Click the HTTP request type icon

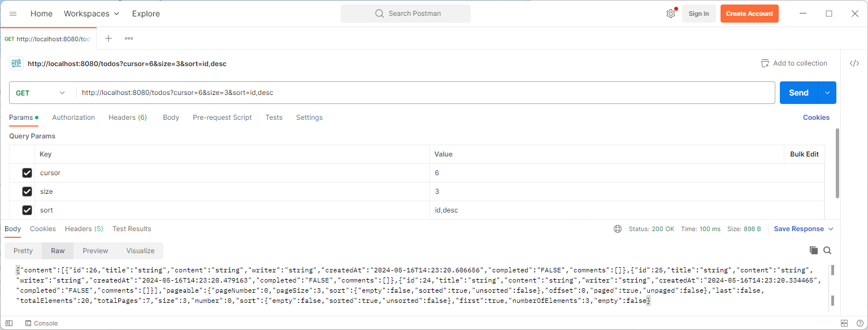pyautogui.click(x=16, y=63)
